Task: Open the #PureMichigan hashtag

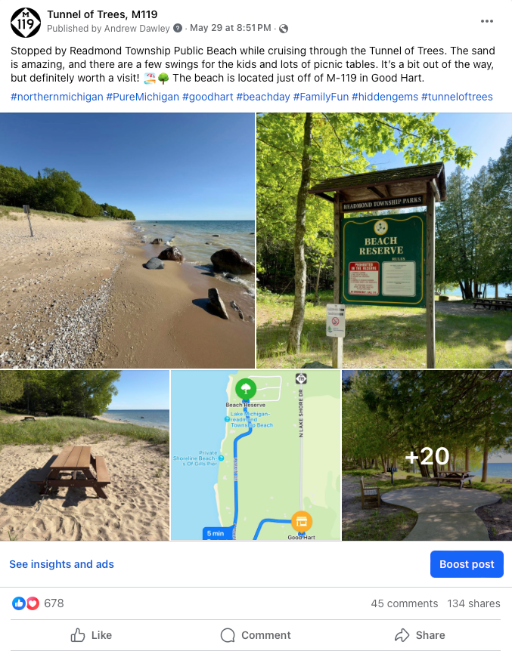Action: point(143,97)
